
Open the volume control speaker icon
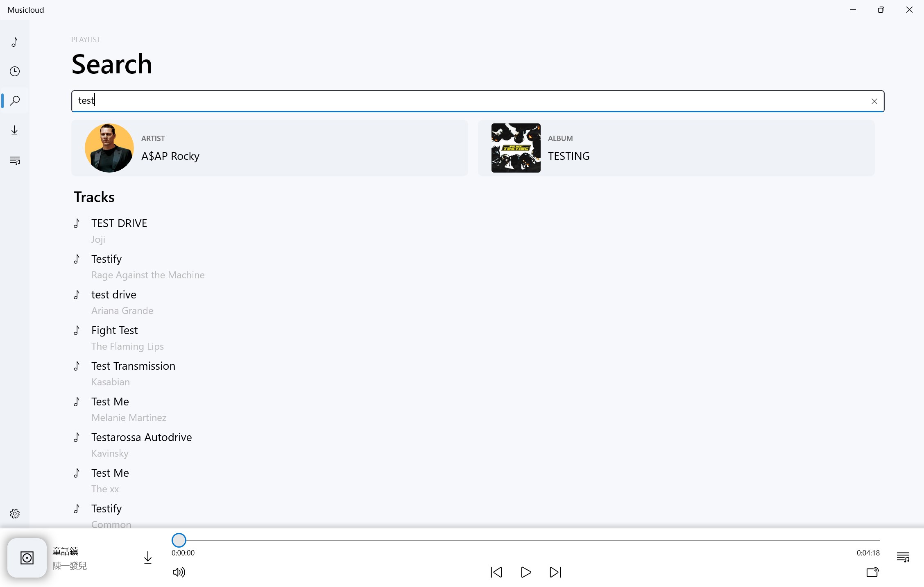pyautogui.click(x=179, y=573)
